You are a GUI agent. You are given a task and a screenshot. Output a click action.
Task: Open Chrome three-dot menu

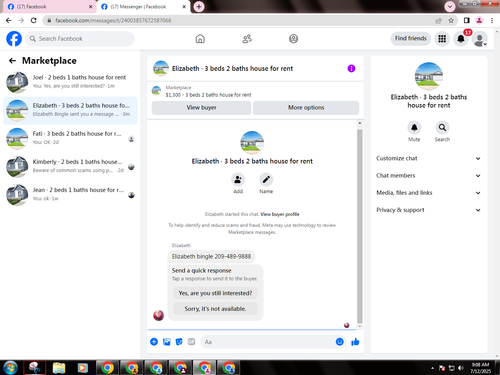tap(492, 20)
